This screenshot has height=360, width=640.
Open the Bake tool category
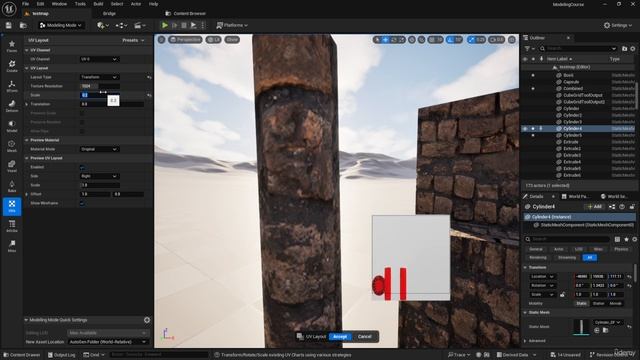[12, 186]
